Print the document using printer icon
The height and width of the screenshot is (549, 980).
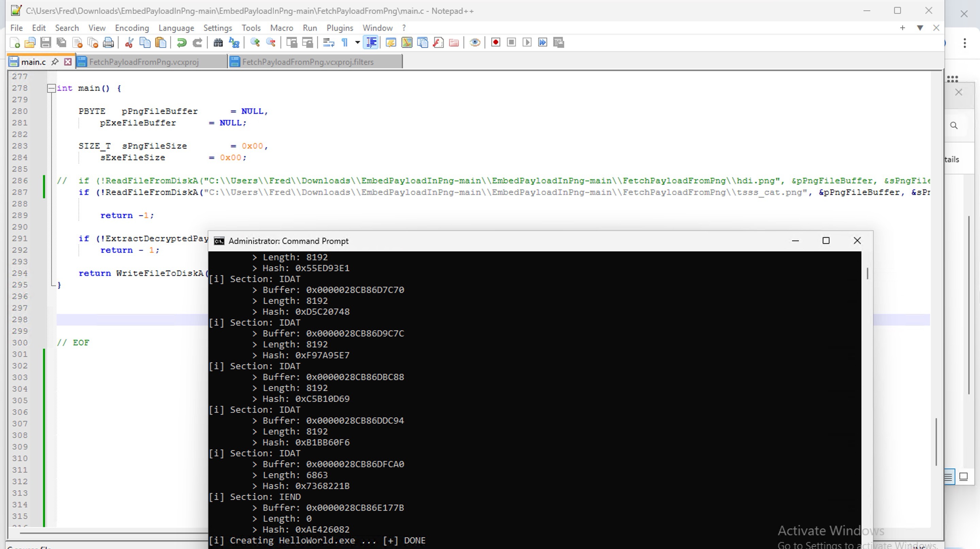click(x=109, y=42)
